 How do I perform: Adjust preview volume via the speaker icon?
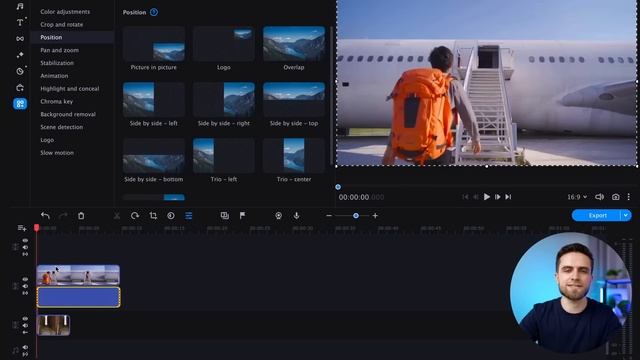599,197
